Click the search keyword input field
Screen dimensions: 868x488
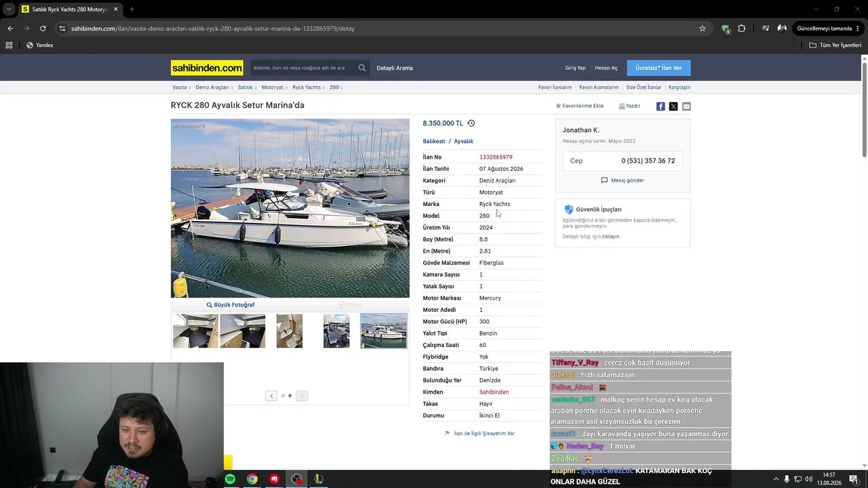click(302, 68)
